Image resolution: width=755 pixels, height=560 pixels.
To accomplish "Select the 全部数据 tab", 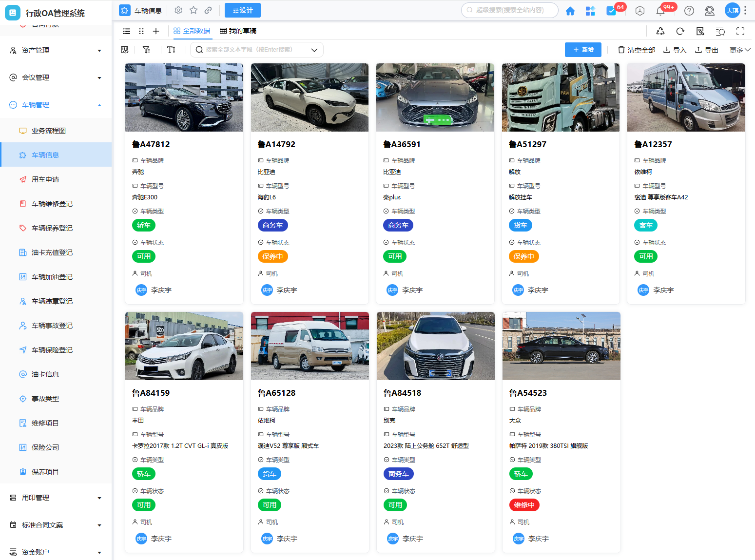I will (x=192, y=31).
